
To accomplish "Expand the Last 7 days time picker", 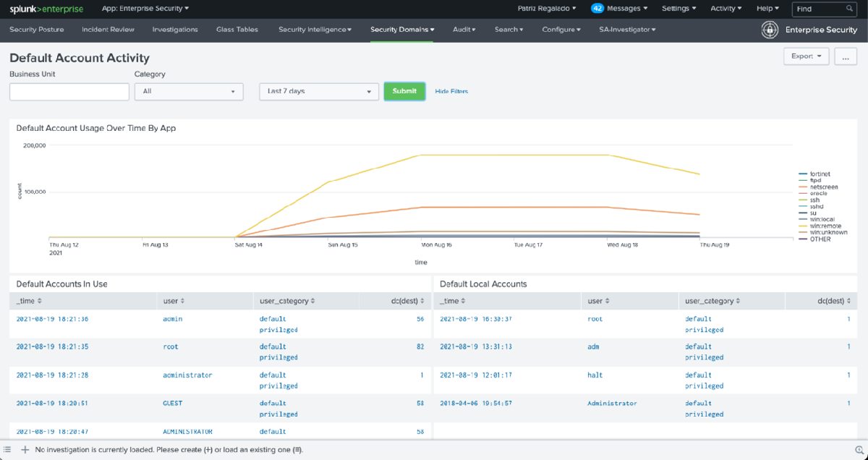I will pyautogui.click(x=318, y=91).
